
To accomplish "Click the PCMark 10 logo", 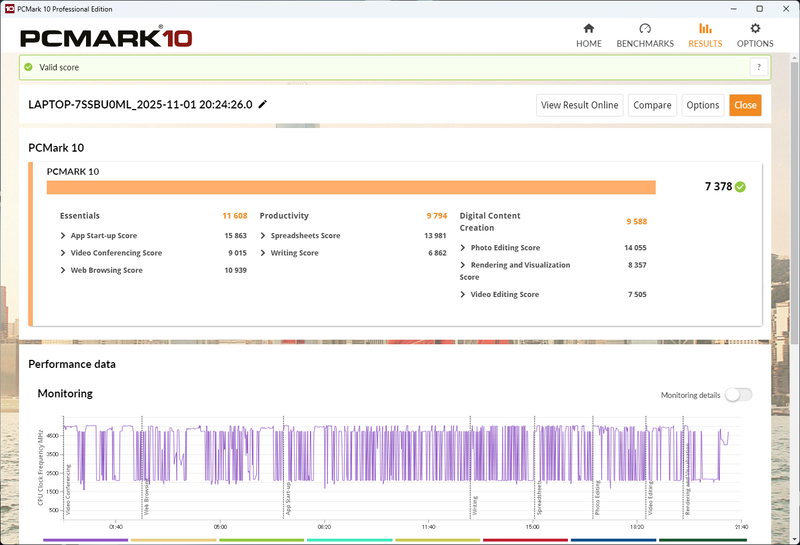I will [106, 38].
